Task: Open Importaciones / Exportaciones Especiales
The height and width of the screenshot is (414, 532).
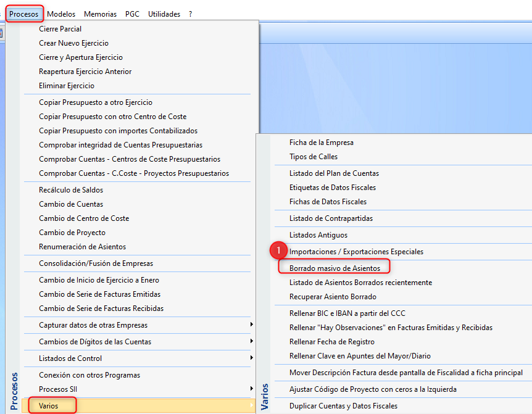Action: (x=356, y=252)
